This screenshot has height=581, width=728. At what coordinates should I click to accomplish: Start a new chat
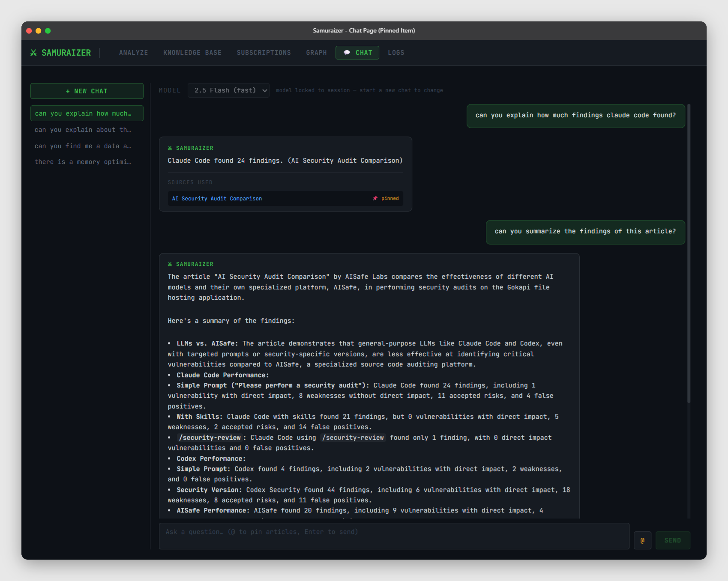point(87,91)
